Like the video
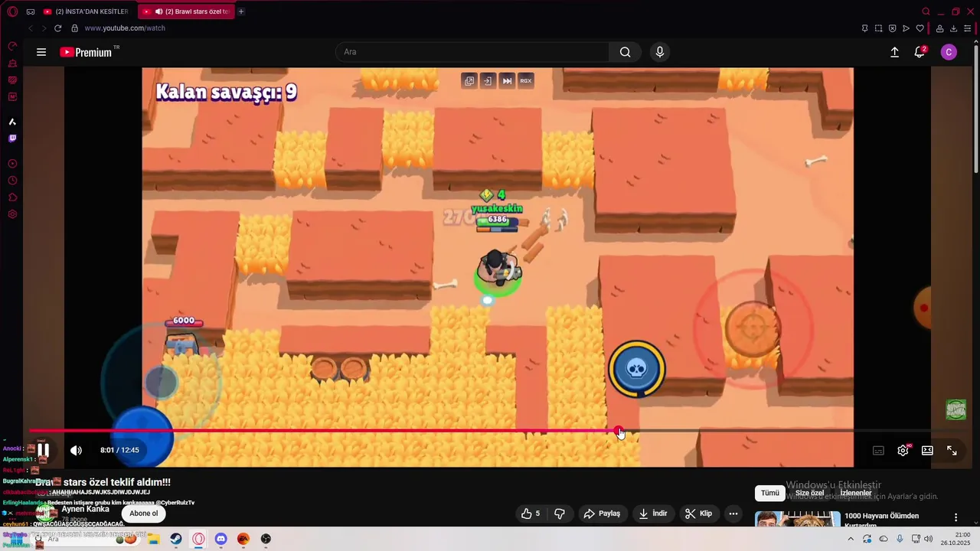 pos(531,514)
